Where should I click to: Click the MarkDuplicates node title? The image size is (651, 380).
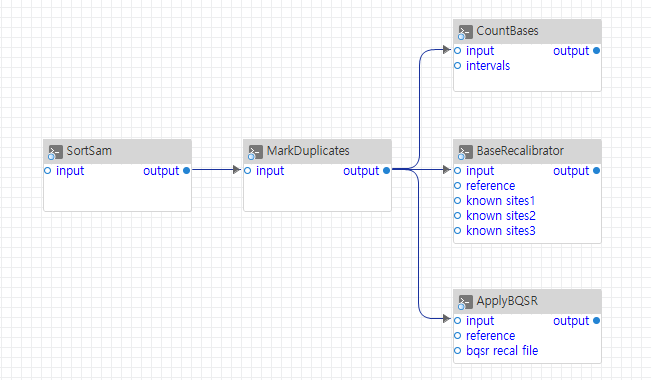click(x=308, y=150)
